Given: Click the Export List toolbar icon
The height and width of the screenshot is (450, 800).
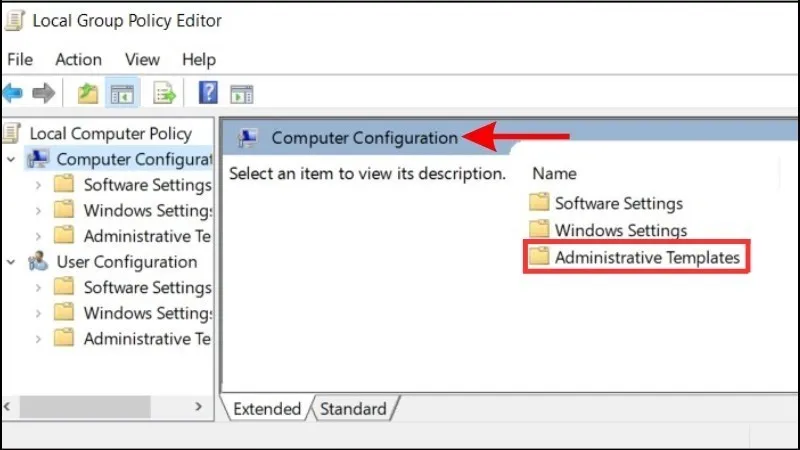Looking at the screenshot, I should (164, 93).
